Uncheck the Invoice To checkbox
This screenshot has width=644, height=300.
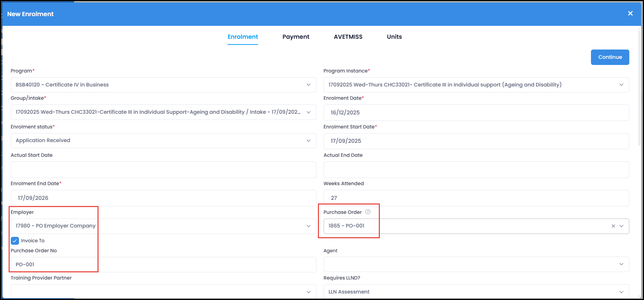coord(15,241)
